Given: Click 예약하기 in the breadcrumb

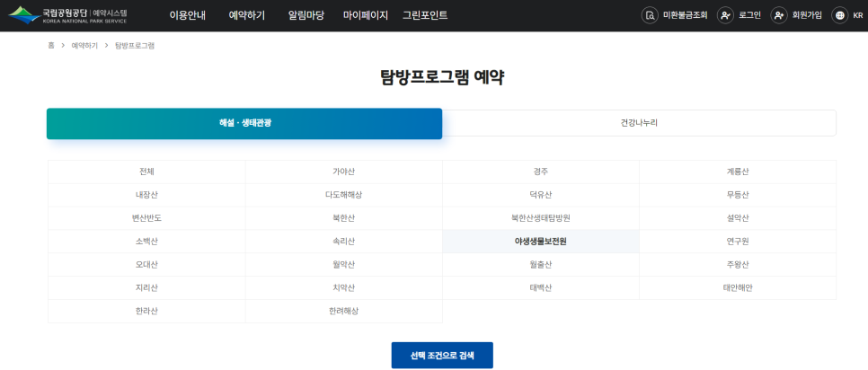Looking at the screenshot, I should point(84,46).
